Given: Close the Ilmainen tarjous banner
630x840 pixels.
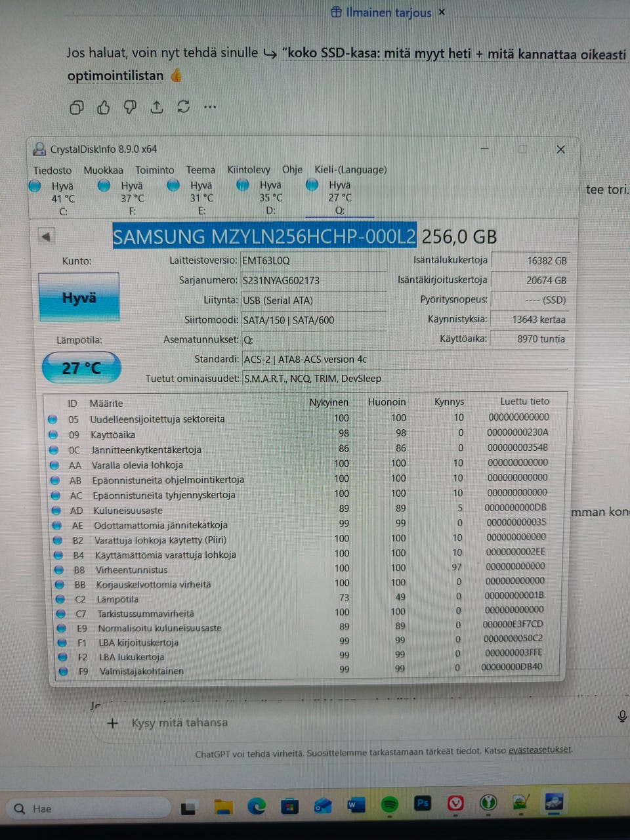Looking at the screenshot, I should [442, 12].
